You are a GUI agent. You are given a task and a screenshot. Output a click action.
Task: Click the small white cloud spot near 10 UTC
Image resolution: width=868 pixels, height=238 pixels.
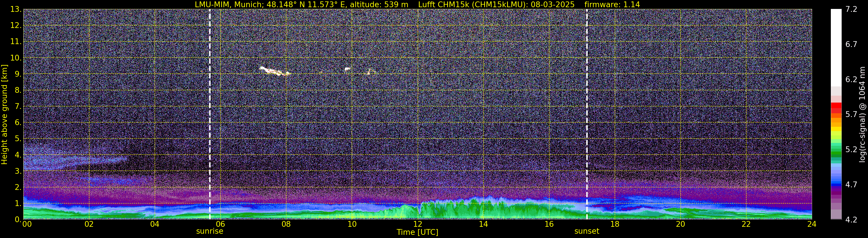347,69
